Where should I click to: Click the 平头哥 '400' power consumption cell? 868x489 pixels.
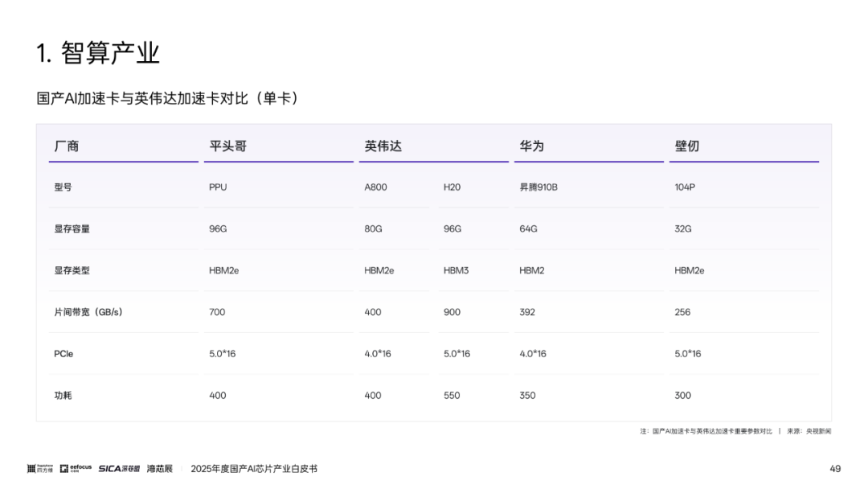point(218,396)
